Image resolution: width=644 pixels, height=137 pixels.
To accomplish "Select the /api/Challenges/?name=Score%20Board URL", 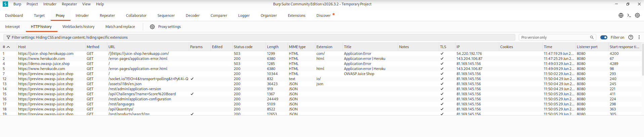I will (x=142, y=94).
